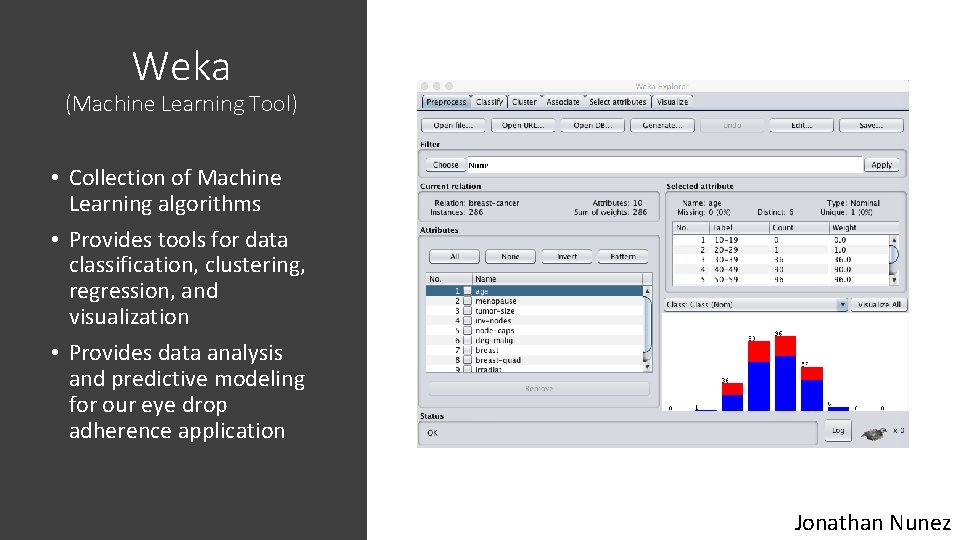Click the Open URL... button
This screenshot has height=540, width=960.
coord(523,126)
